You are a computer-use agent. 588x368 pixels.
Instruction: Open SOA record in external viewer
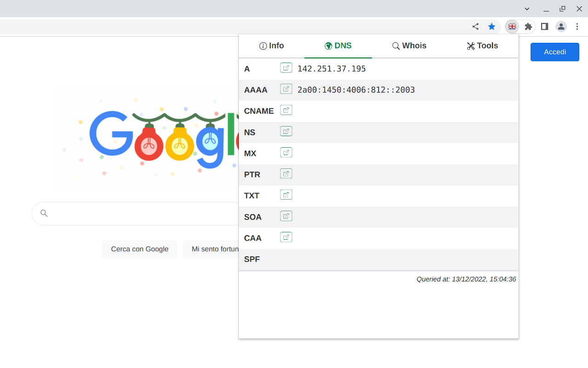286,216
